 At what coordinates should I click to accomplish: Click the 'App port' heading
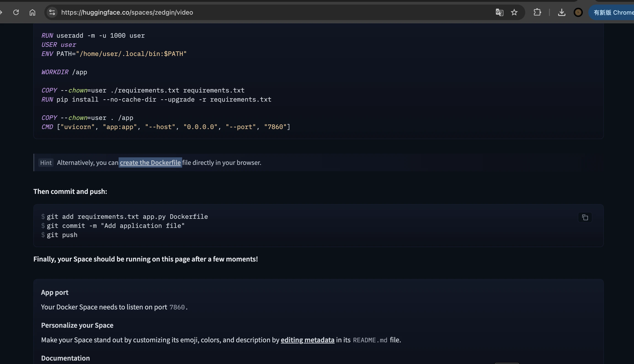[x=55, y=293]
